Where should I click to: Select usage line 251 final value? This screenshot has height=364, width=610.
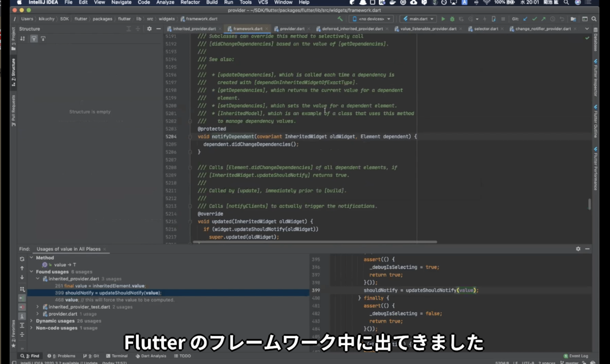100,286
